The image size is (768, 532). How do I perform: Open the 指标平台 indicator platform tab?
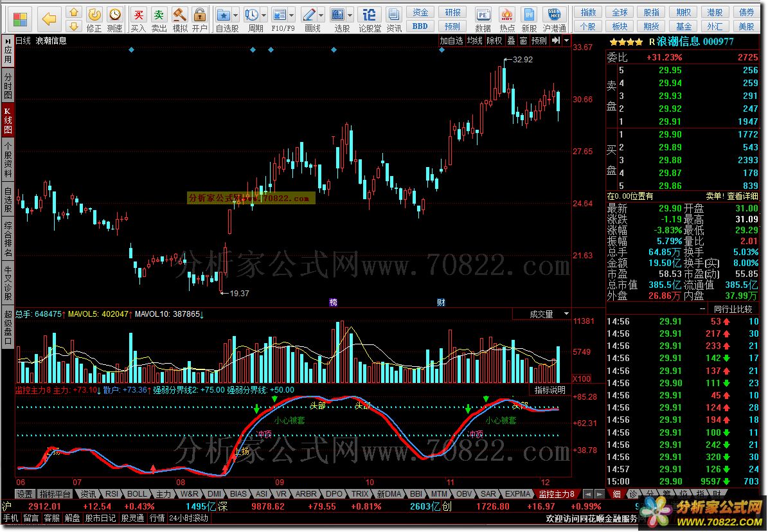[55, 494]
